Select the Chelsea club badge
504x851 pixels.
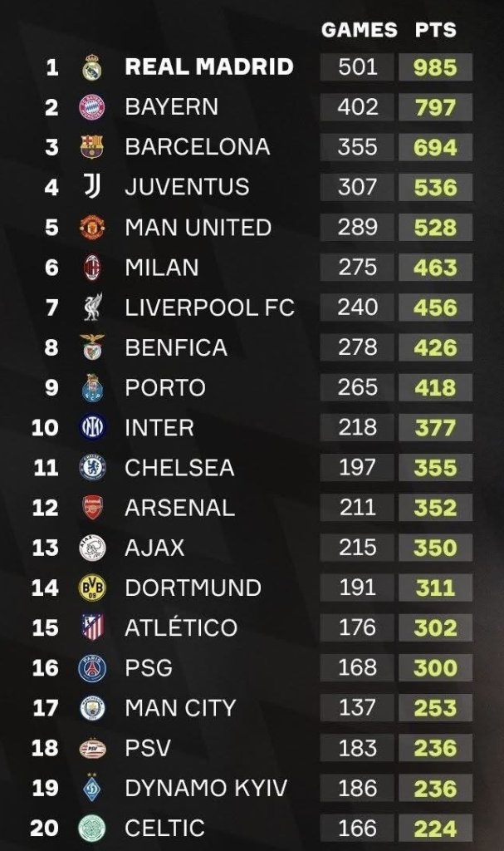92,468
